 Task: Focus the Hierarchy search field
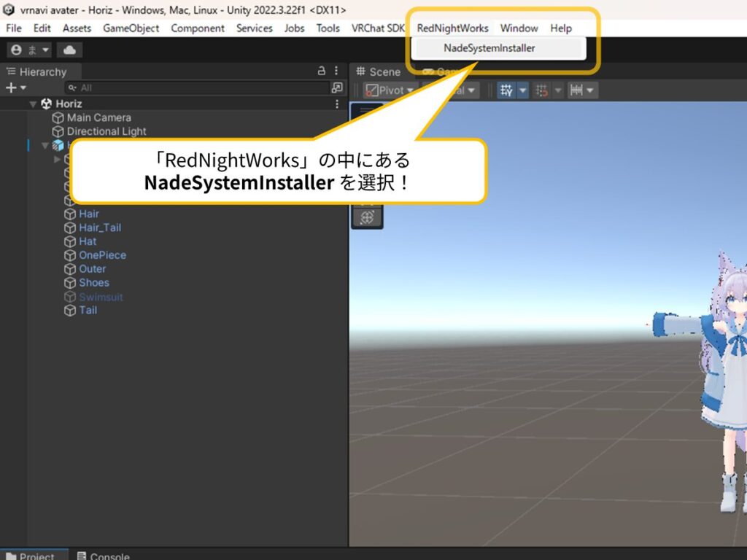tap(197, 87)
